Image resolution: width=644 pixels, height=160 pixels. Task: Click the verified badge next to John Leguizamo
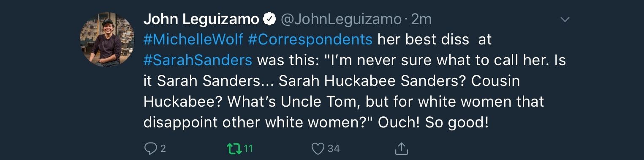point(269,19)
